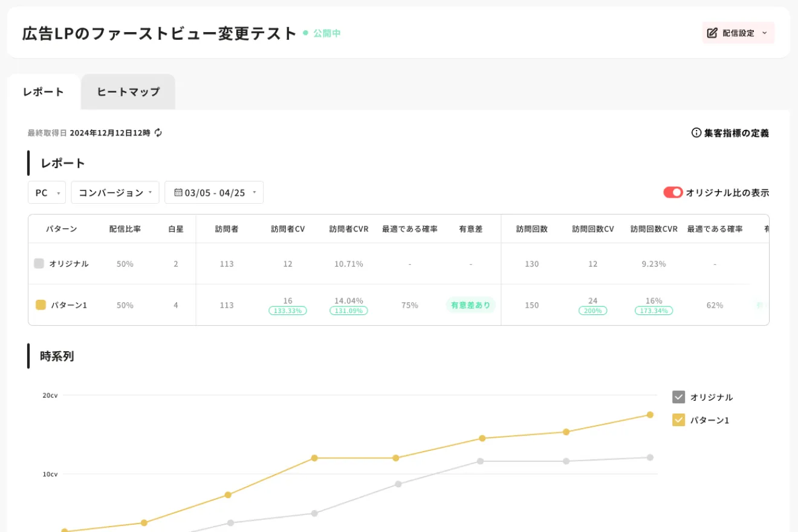This screenshot has height=532, width=798.
Task: Click the gray swatch beside オリジナル row
Action: coord(41,264)
